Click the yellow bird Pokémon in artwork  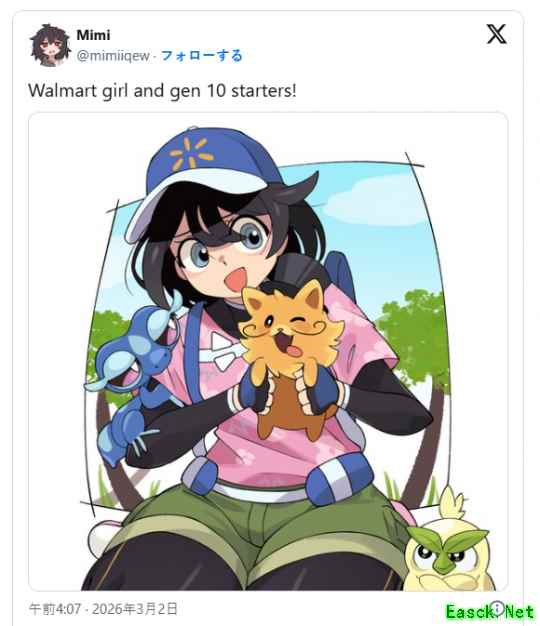[446, 547]
